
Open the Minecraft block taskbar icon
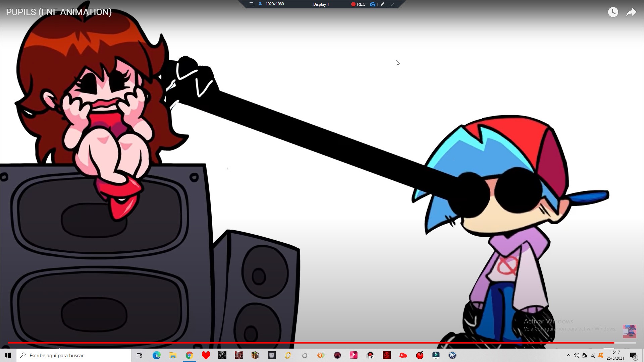255,355
